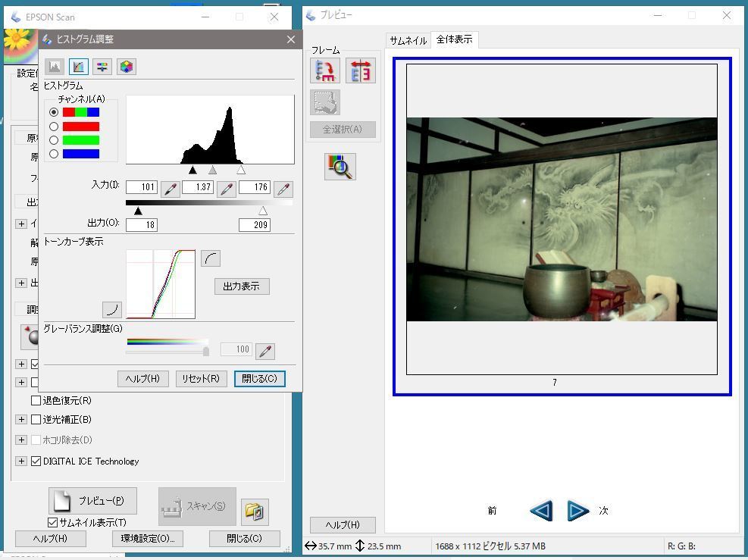Click the mirror flip frame icon
Image resolution: width=748 pixels, height=560 pixels.
coord(361,71)
